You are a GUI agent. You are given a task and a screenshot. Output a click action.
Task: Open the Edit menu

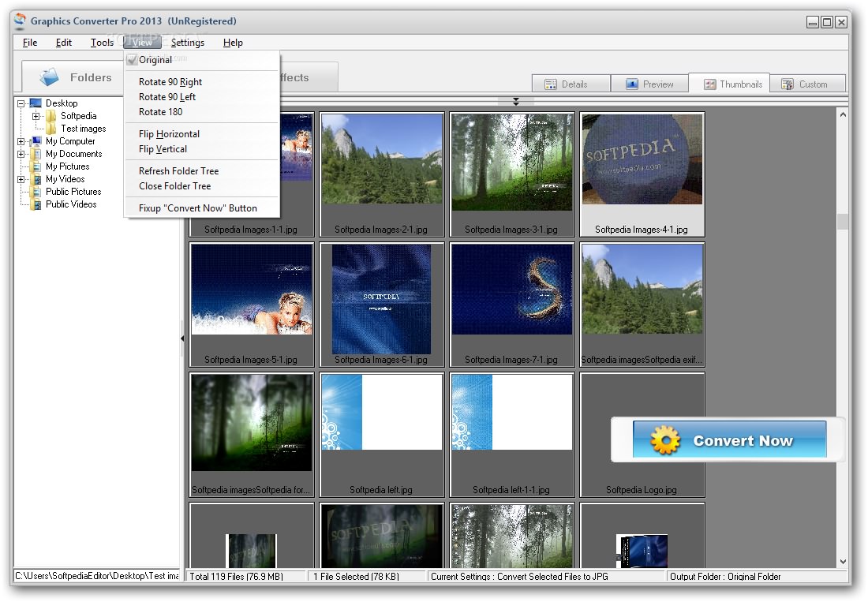click(64, 43)
